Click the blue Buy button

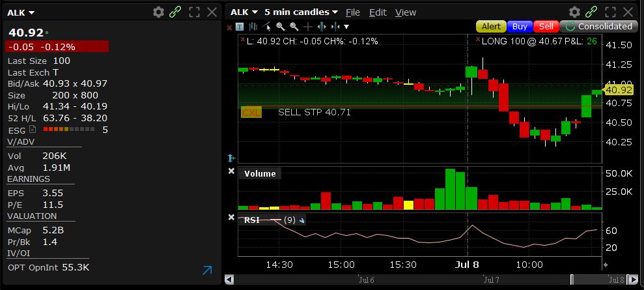[x=520, y=27]
